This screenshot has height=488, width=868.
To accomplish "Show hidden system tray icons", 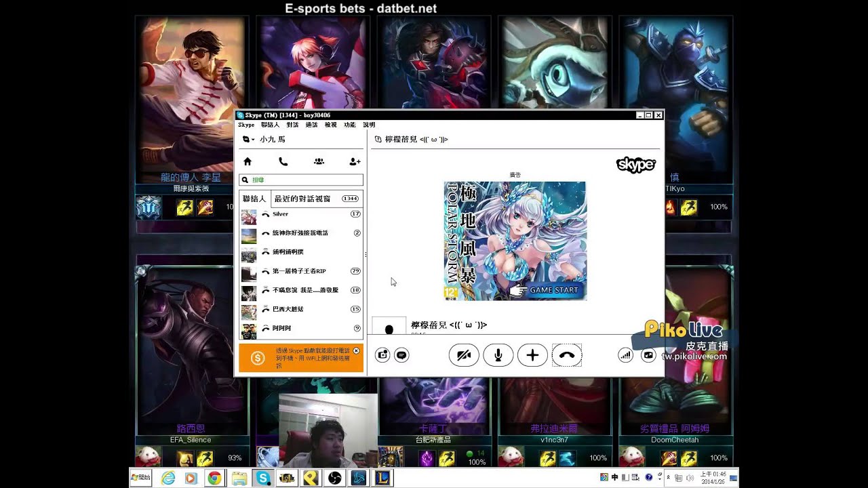I will (x=668, y=477).
